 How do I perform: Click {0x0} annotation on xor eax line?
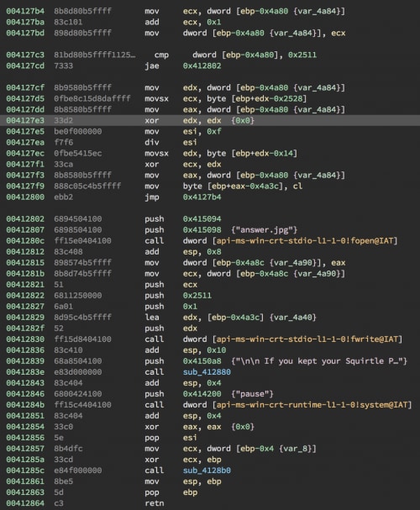(243, 427)
